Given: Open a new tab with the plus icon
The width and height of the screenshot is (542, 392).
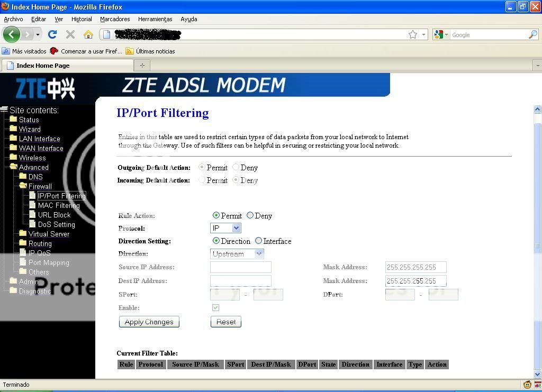Looking at the screenshot, I should tap(142, 65).
